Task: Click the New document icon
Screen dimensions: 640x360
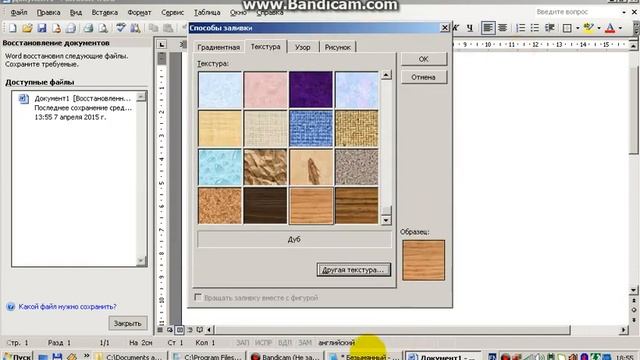Action: pos(13,28)
